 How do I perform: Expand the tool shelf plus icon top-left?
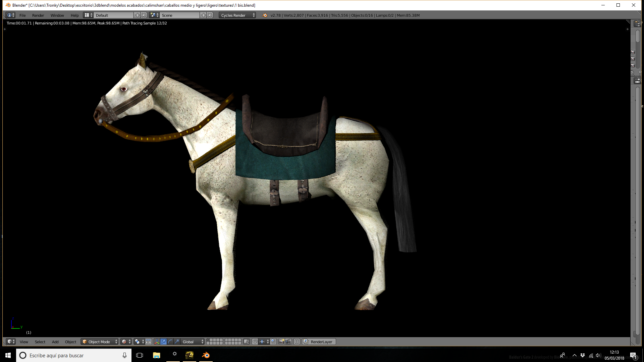point(5,29)
